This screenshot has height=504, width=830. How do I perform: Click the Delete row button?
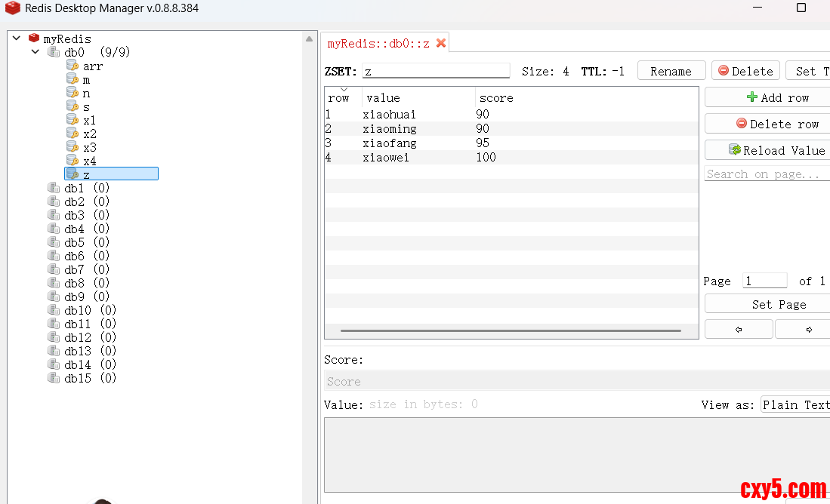tap(766, 124)
